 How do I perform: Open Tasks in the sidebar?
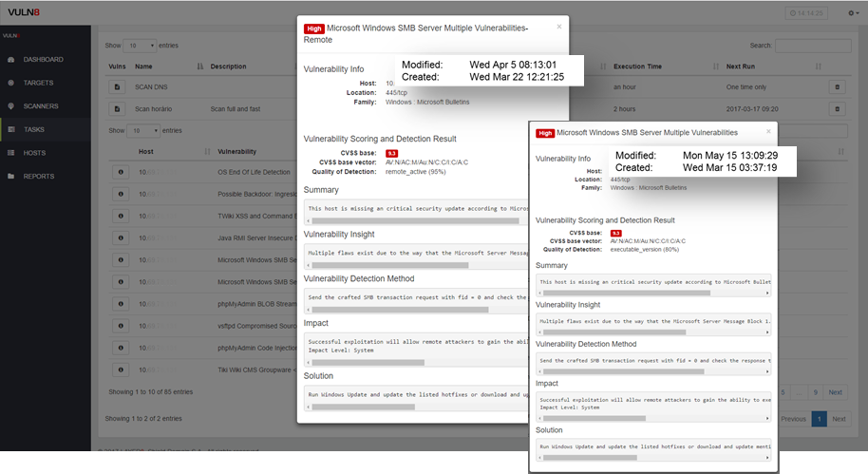[x=34, y=129]
